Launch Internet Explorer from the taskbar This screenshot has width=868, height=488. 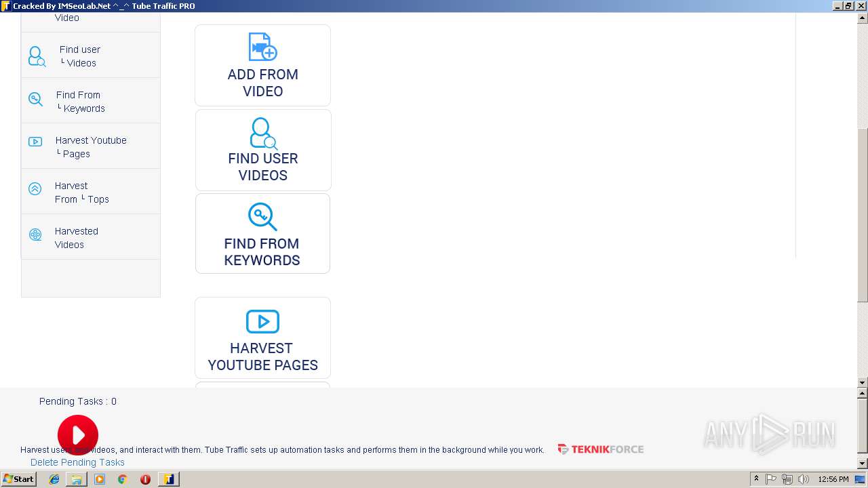[54, 479]
